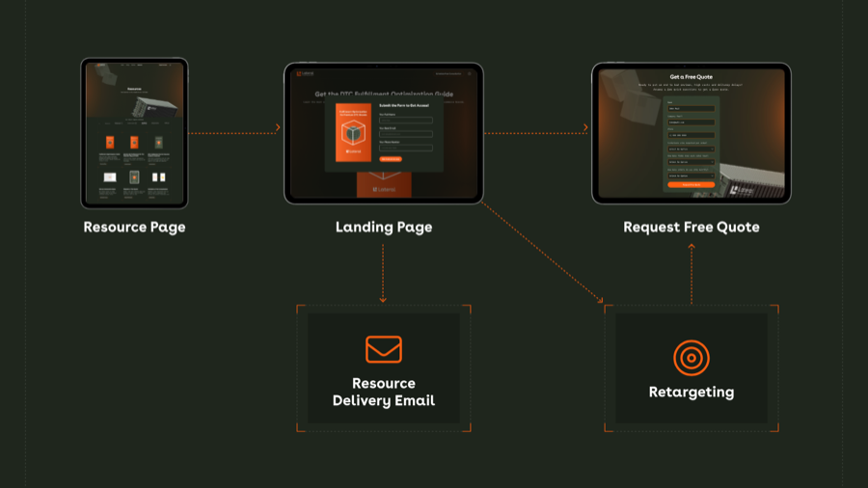Click the 'Resource Delivery Email' text
The image size is (868, 488).
point(384,392)
